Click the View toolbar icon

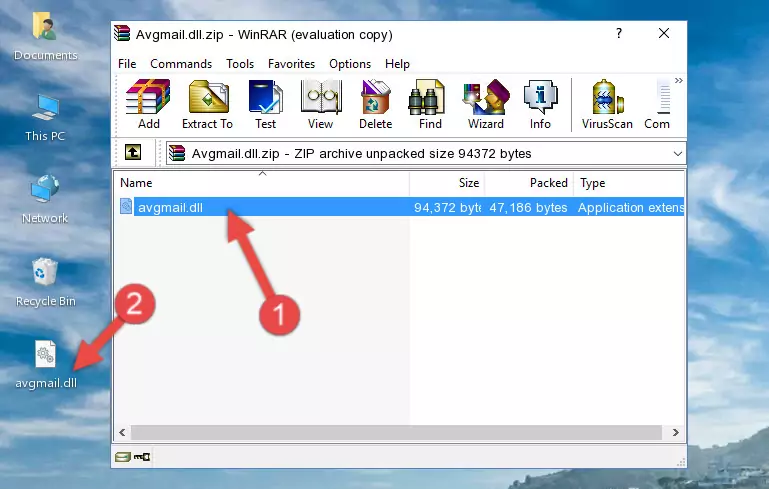tap(321, 104)
